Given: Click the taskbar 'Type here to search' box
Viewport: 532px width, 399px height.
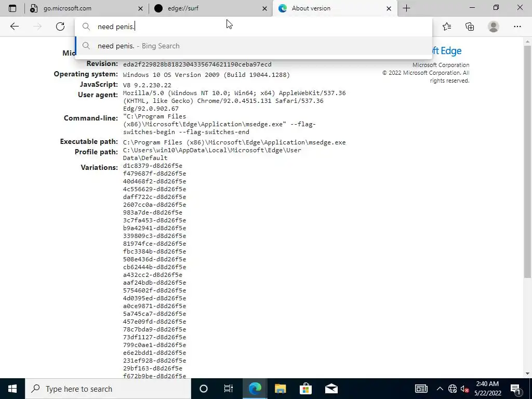Looking at the screenshot, I should 108,389.
